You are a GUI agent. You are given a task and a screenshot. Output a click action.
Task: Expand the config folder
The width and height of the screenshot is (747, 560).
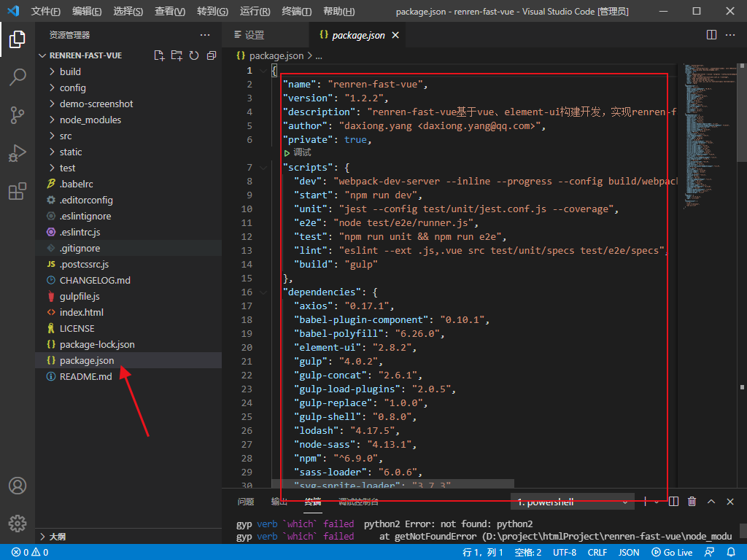click(53, 87)
